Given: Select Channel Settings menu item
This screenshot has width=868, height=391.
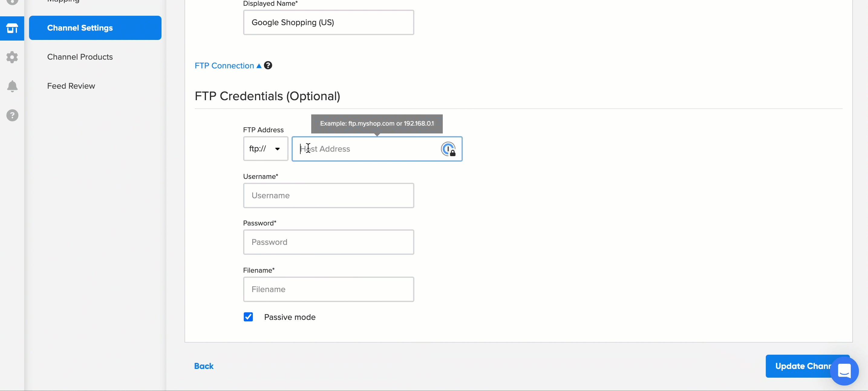Looking at the screenshot, I should (x=95, y=28).
